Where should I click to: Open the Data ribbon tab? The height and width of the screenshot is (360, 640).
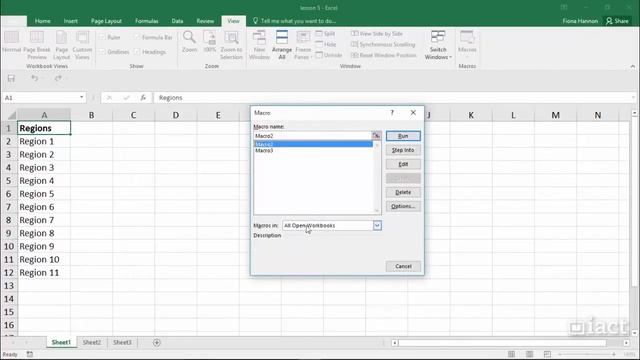click(177, 21)
